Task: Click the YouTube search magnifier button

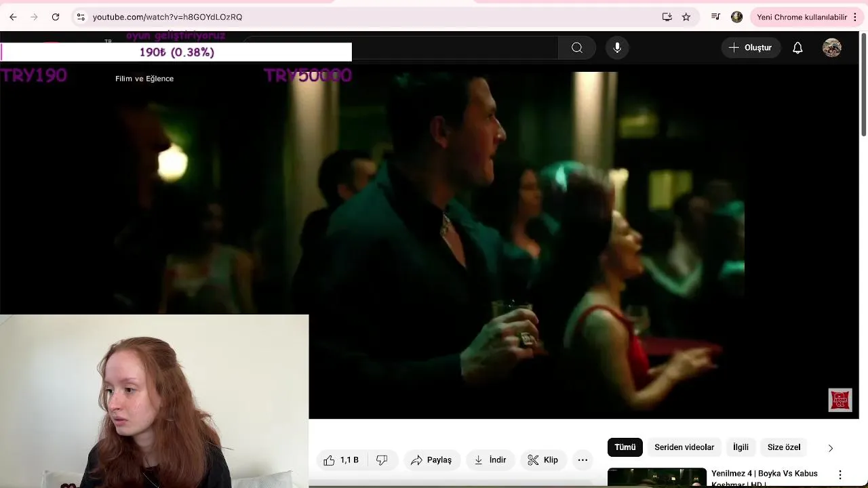Action: pyautogui.click(x=577, y=47)
